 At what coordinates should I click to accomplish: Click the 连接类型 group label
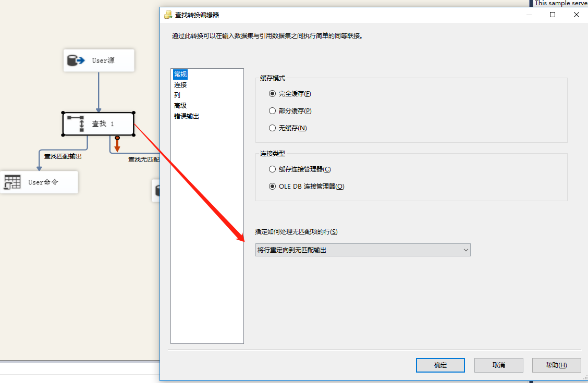click(273, 154)
